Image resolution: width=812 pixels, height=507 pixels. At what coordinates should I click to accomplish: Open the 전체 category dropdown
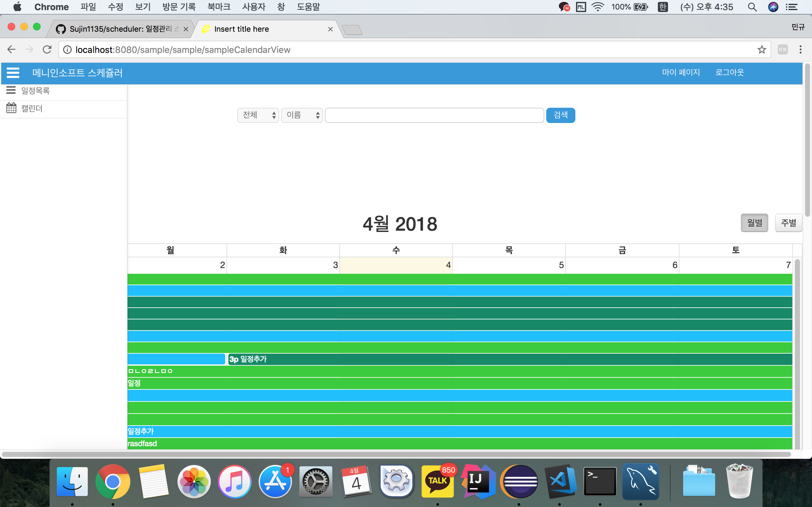[258, 115]
